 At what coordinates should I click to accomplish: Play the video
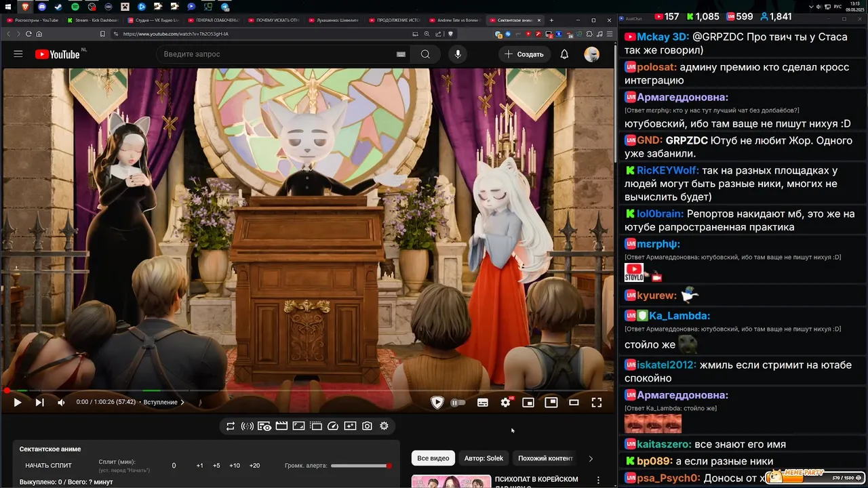tap(18, 403)
